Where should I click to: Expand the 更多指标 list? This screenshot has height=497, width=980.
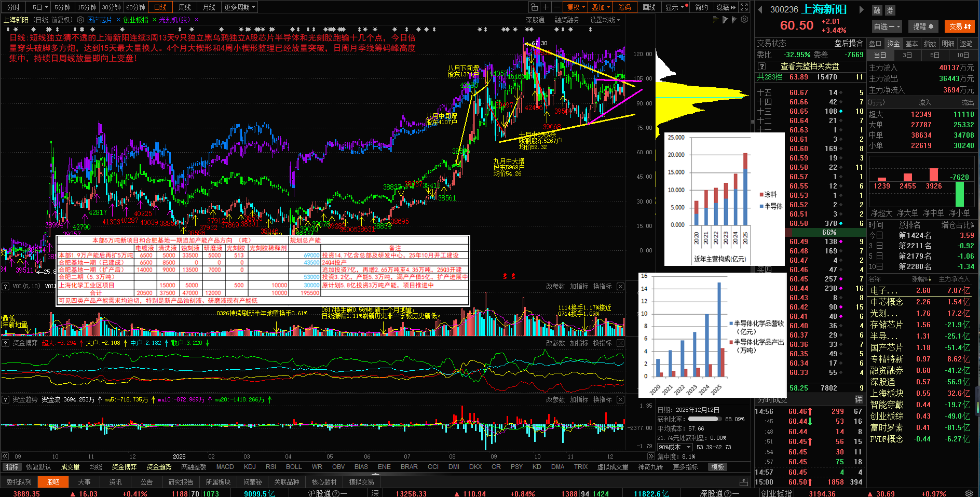coord(685,467)
